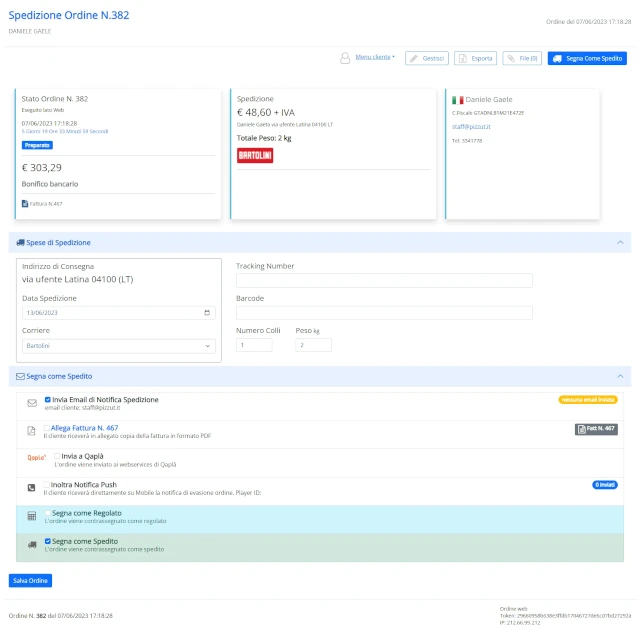Click the envelope icon in Segna come Spedito header

(x=20, y=376)
